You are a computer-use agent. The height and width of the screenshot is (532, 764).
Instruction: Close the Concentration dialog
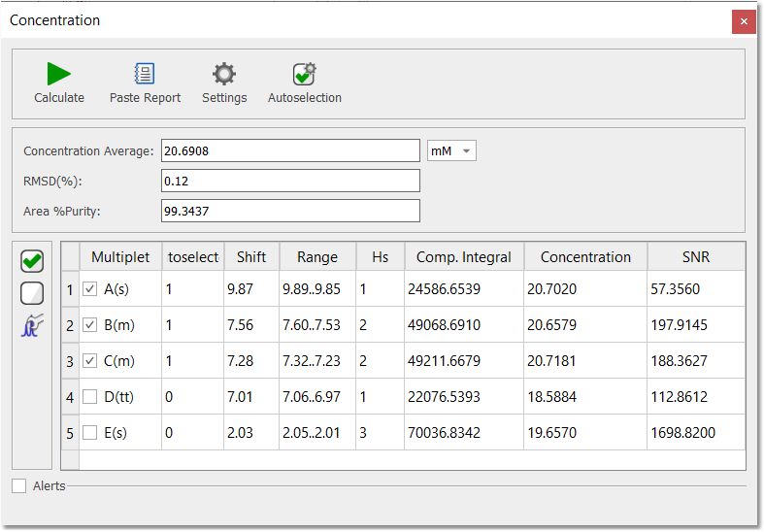point(744,21)
